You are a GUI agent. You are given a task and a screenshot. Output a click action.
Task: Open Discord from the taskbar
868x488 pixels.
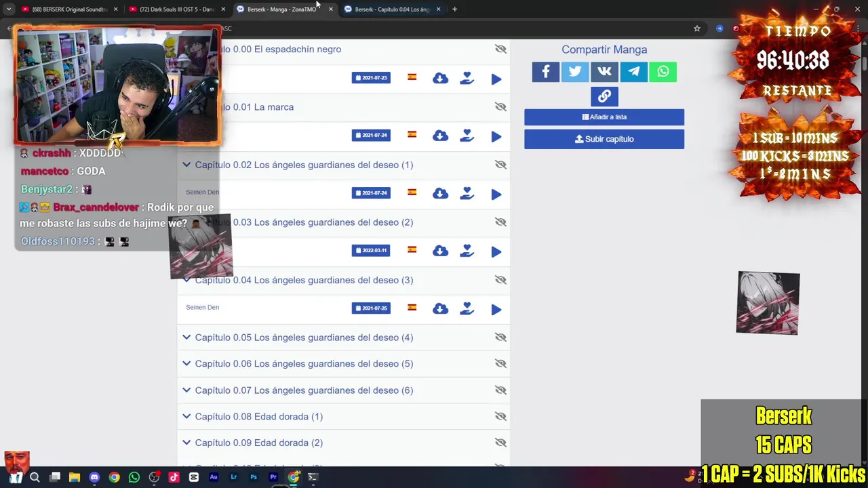[x=94, y=477]
